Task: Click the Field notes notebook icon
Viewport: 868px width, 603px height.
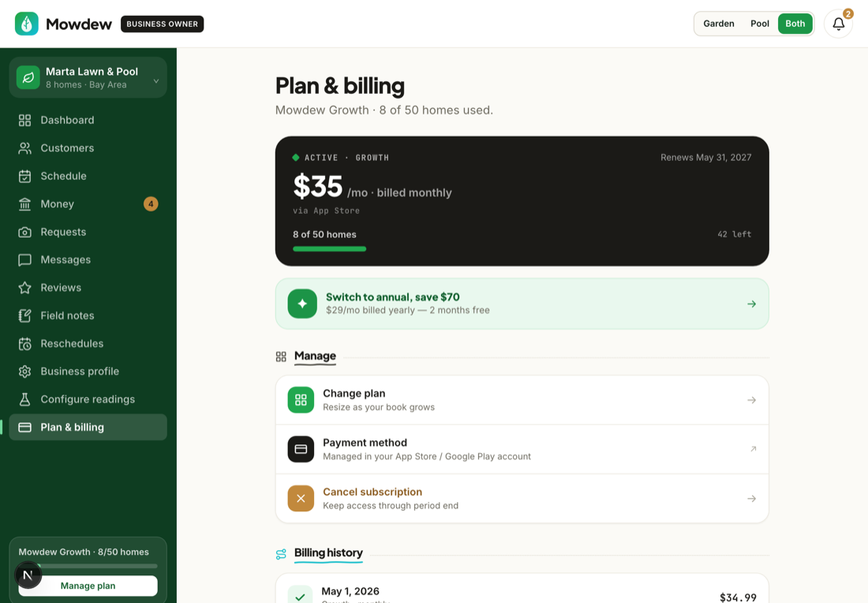Action: click(25, 316)
